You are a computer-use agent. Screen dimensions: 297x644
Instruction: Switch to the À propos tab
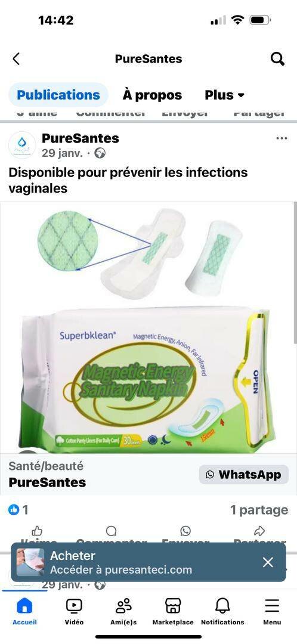pyautogui.click(x=152, y=95)
